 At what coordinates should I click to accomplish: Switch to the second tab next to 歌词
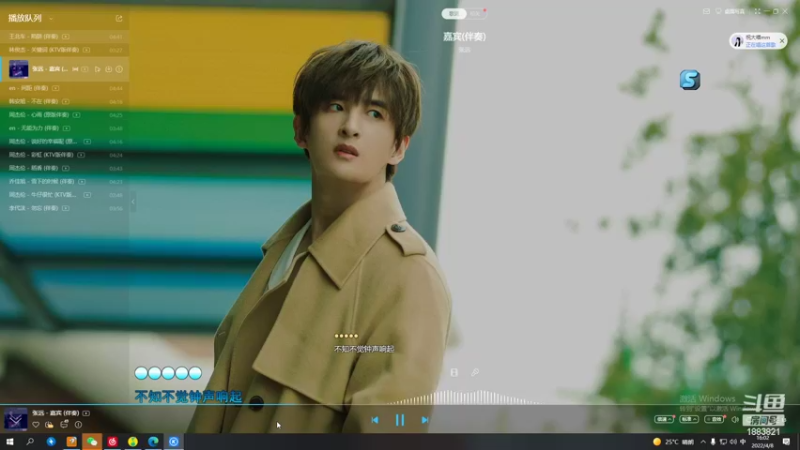(476, 14)
